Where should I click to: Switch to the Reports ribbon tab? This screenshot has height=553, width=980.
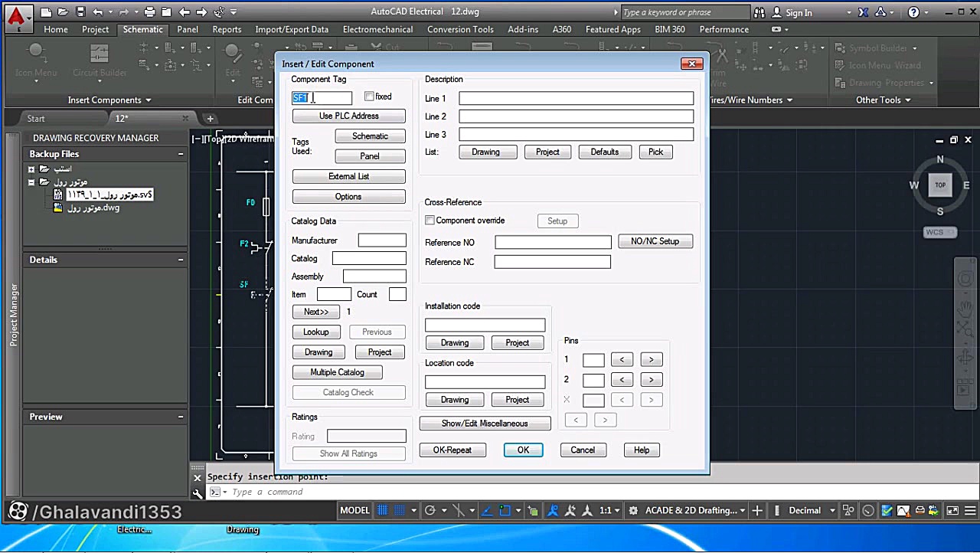point(227,29)
